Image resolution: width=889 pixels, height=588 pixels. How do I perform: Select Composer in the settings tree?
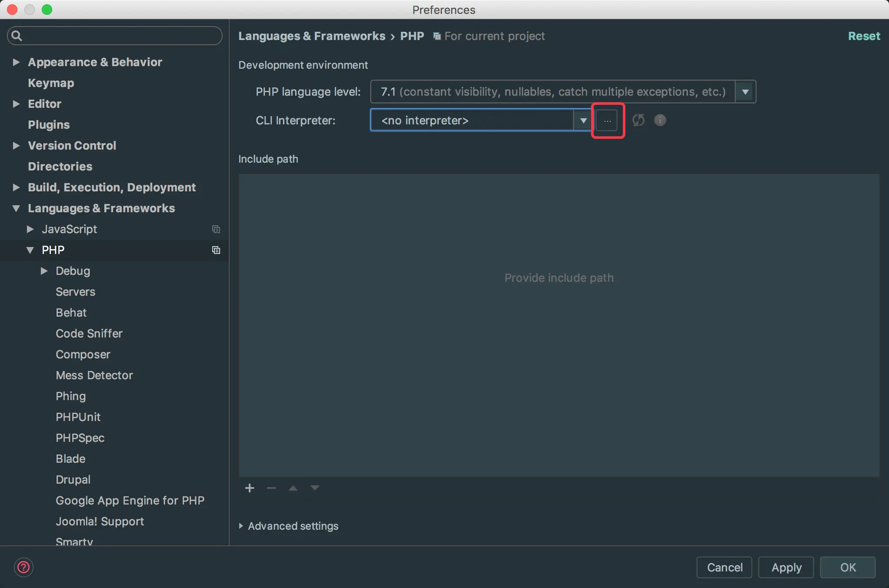pos(83,354)
